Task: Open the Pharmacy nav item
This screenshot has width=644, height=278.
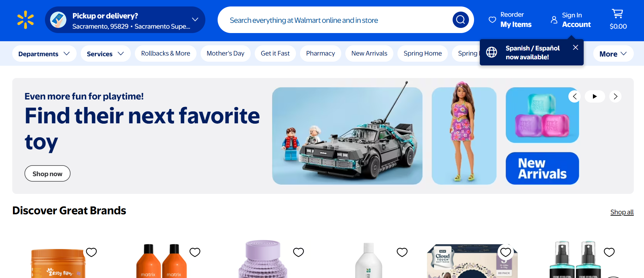Action: (320, 53)
